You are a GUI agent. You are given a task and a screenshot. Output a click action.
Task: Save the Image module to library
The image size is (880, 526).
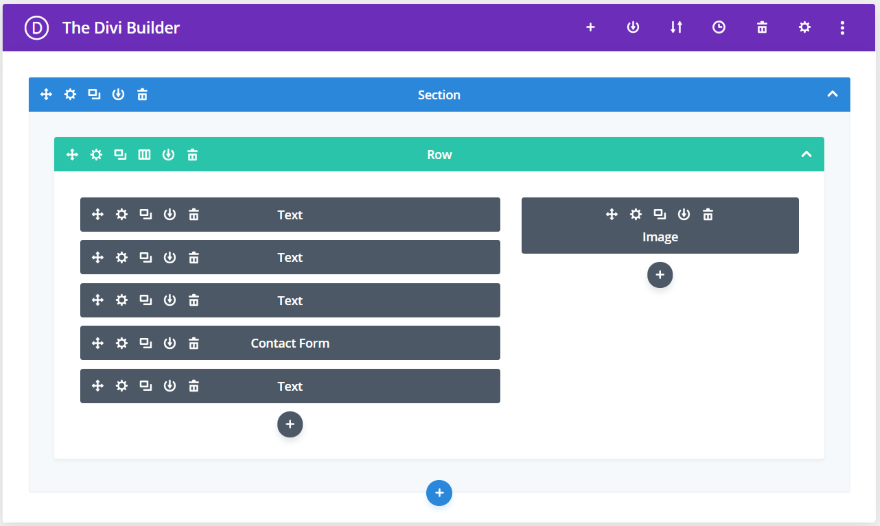click(x=684, y=214)
